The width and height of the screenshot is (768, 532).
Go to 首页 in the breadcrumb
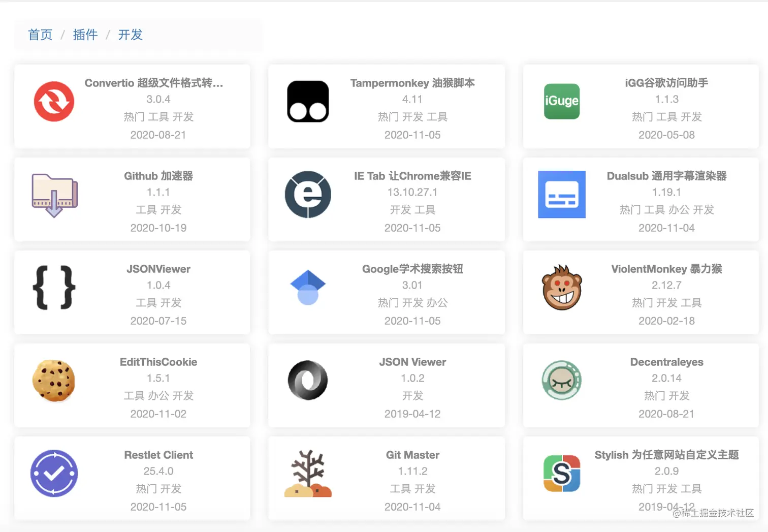coord(40,35)
